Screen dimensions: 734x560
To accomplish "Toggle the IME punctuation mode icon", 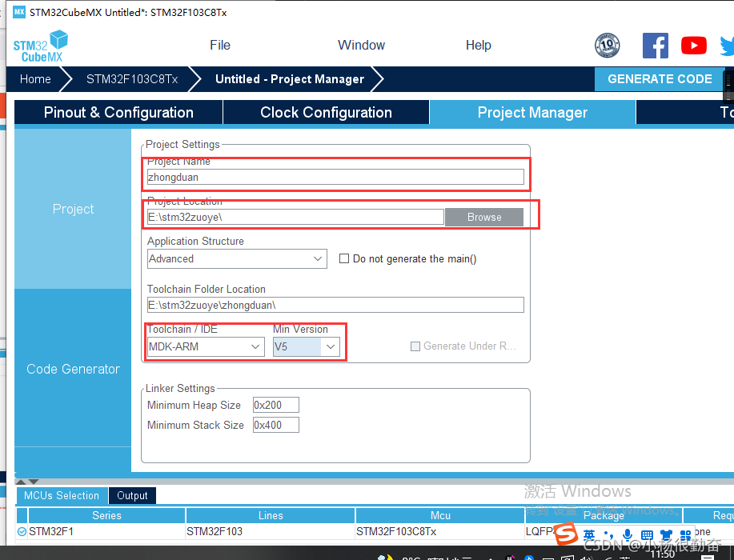I will tap(608, 534).
